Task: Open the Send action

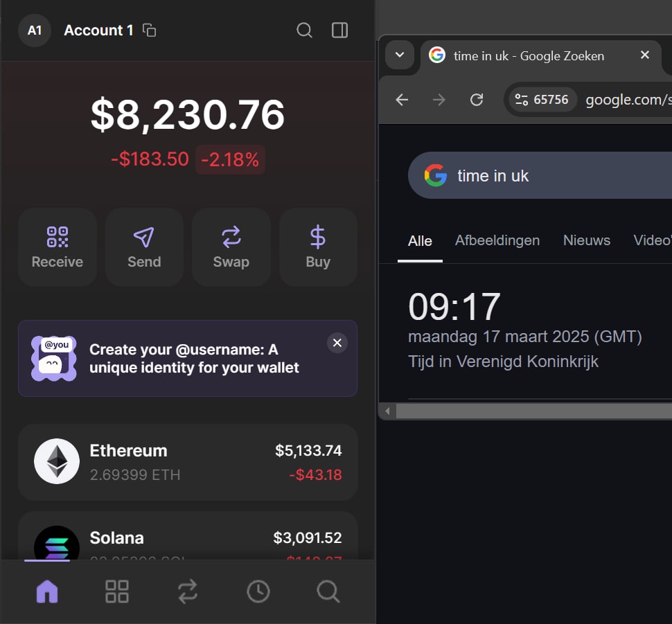Action: coord(144,247)
